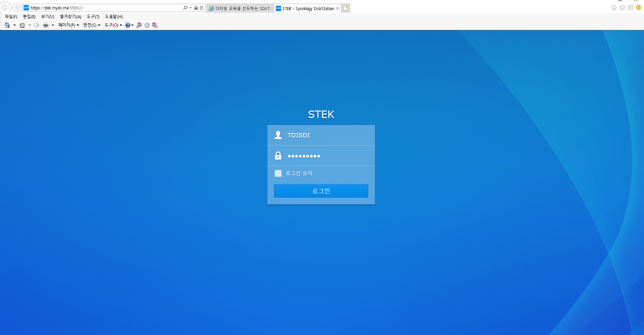
Task: Click the user silhouette icon in login form
Action: 278,135
